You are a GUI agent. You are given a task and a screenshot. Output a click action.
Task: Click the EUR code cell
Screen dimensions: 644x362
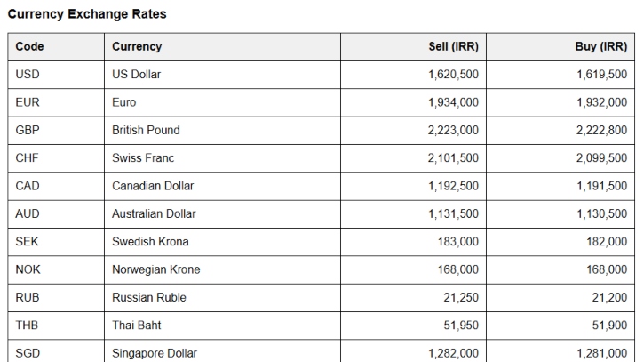click(28, 102)
